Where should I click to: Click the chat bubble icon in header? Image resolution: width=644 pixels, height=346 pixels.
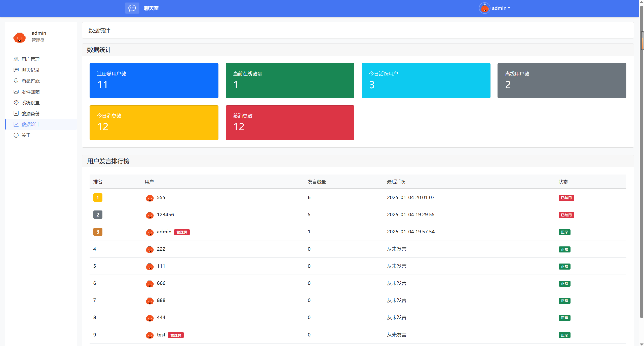[132, 8]
